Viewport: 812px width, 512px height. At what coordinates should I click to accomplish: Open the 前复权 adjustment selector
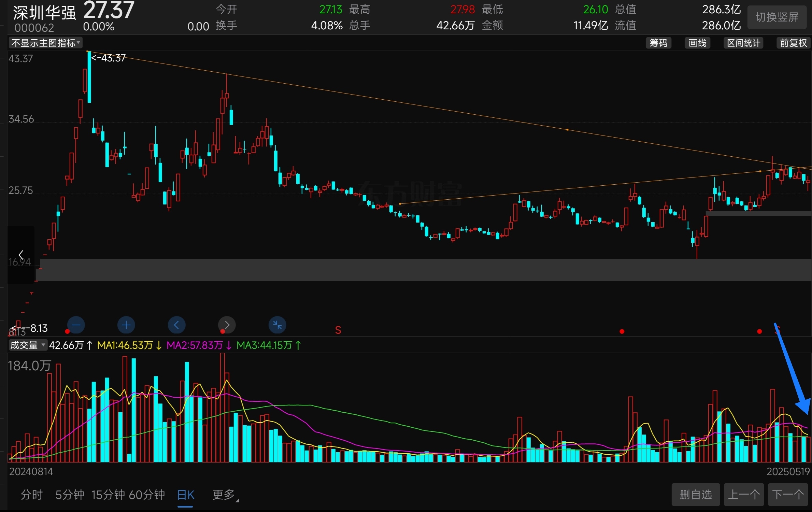point(793,43)
